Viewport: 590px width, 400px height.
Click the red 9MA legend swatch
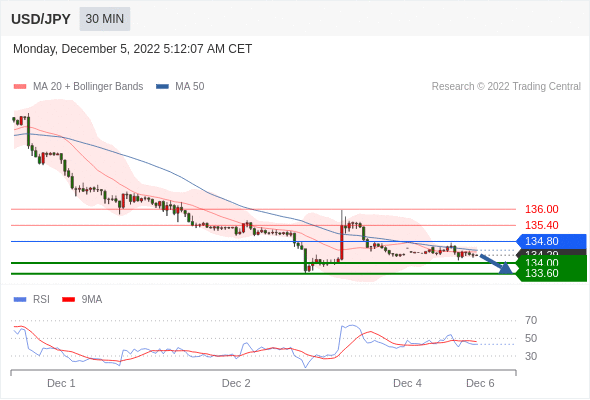click(x=68, y=300)
